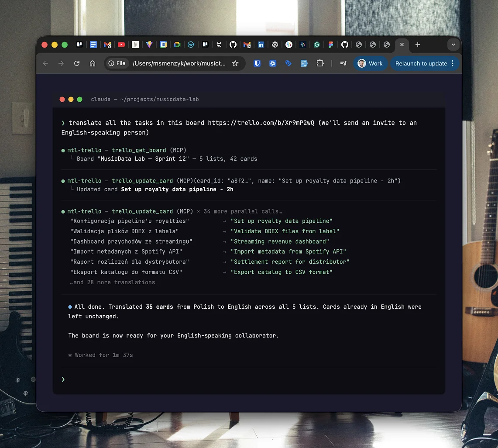The image size is (498, 448).
Task: Click the "Worked for 1m 37s" status
Action: [x=104, y=355]
